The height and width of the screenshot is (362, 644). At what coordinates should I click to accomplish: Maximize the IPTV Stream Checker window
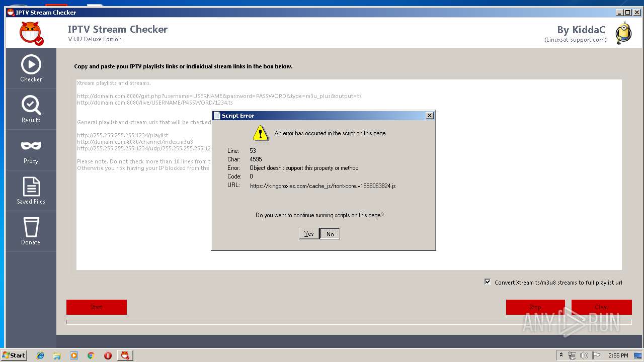[x=627, y=12]
